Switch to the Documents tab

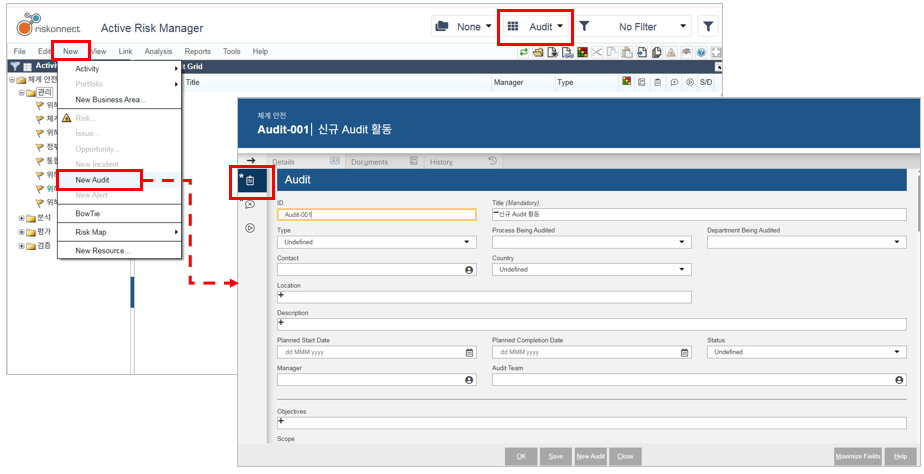coord(384,162)
